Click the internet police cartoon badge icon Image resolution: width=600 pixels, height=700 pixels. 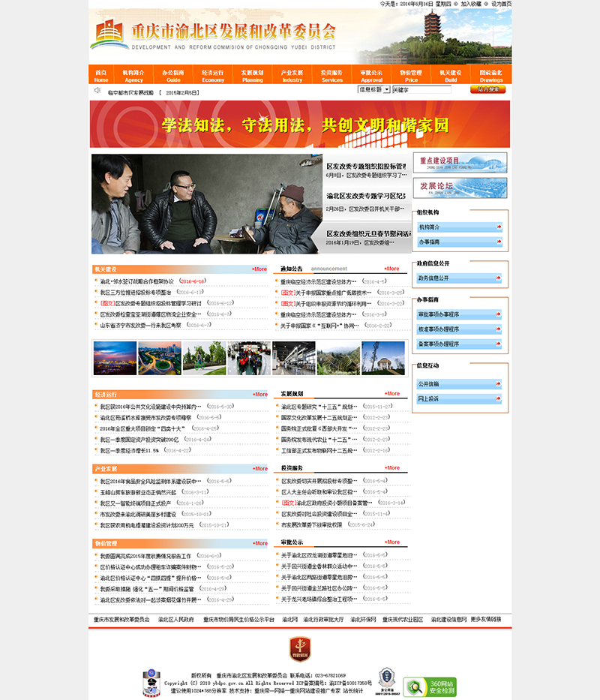click(x=151, y=683)
